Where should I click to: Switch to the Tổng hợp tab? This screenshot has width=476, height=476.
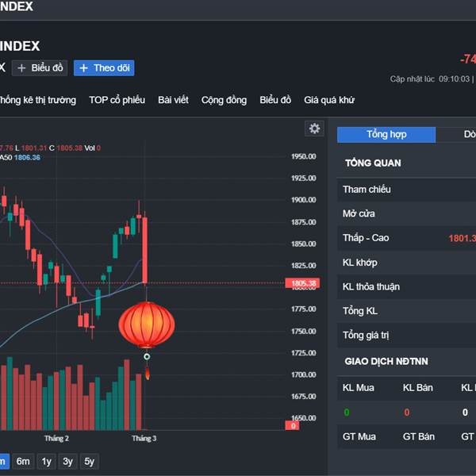pos(386,135)
